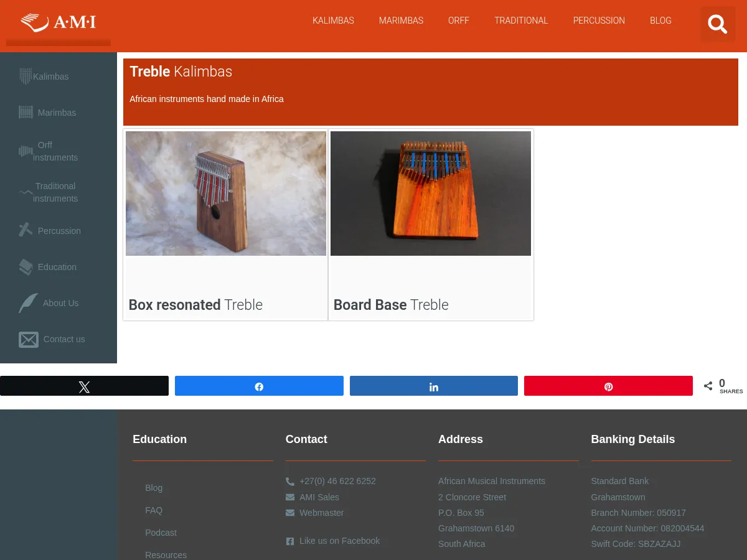Open the Marimbas top menu item
Viewport: 747px width, 560px height.
401,21
